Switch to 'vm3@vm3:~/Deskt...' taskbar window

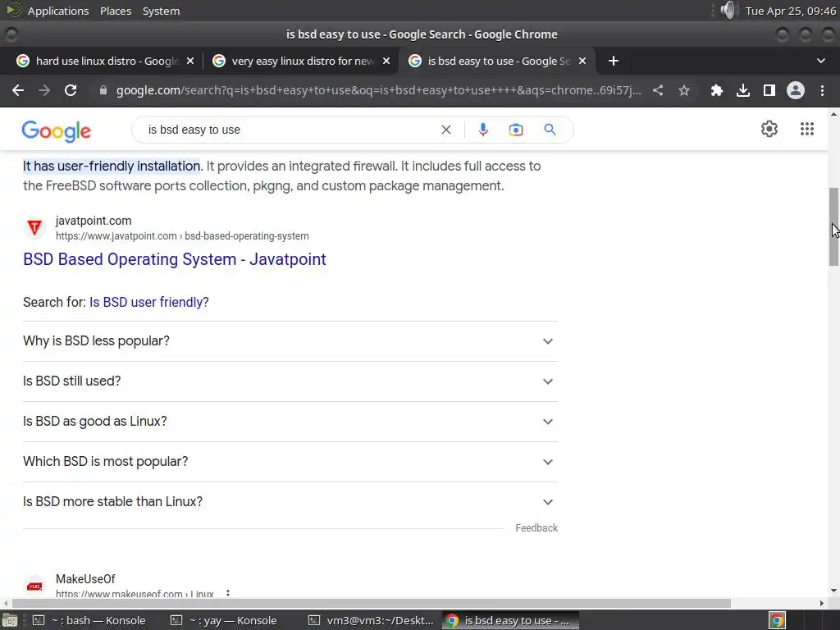pyautogui.click(x=372, y=620)
